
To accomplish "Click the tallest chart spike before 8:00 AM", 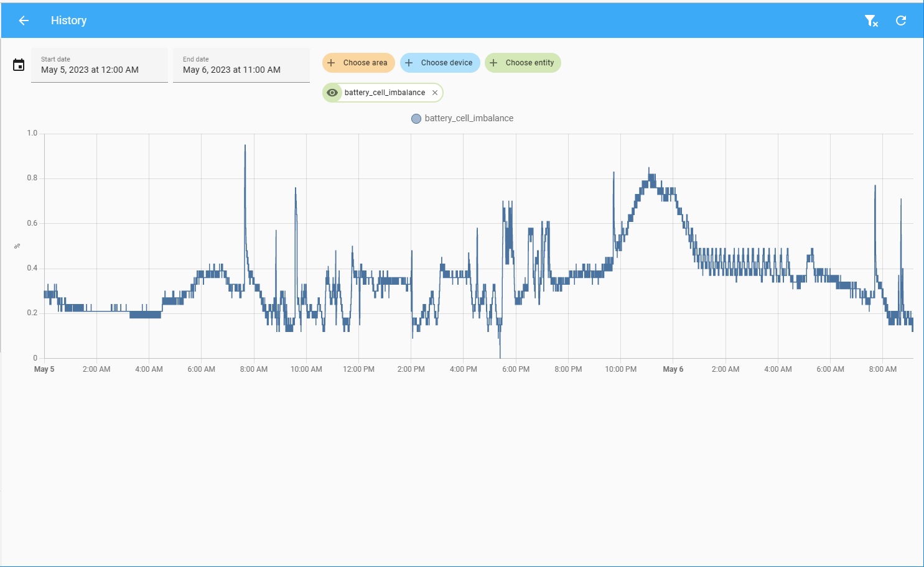I will 245,147.
